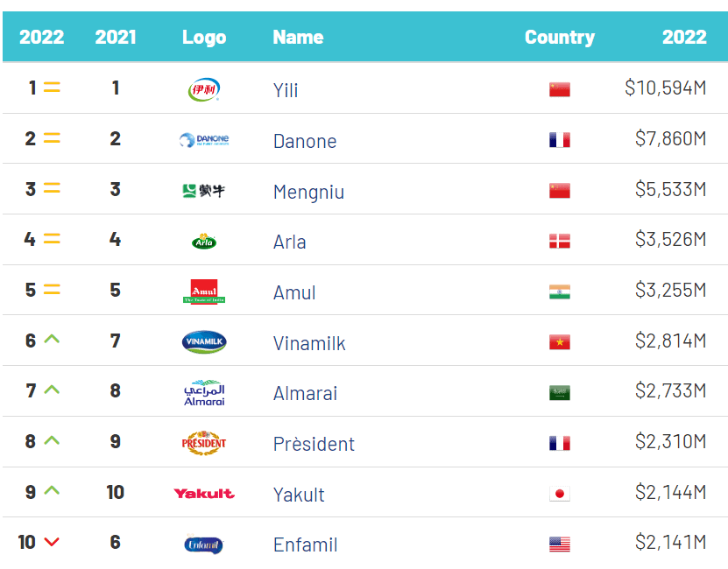The height and width of the screenshot is (569, 728).
Task: Click Vinamilk's green up-rank arrow
Action: [x=52, y=340]
